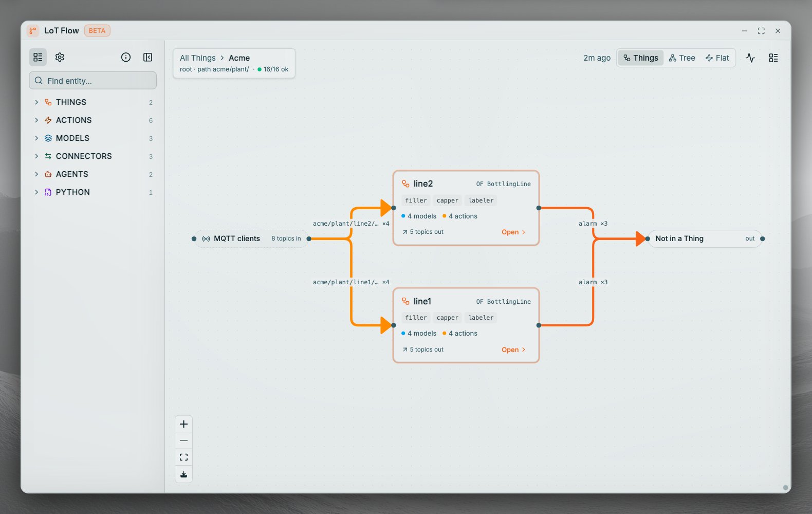Open the line2 thing
Image resolution: width=812 pixels, height=514 pixels.
coord(513,232)
